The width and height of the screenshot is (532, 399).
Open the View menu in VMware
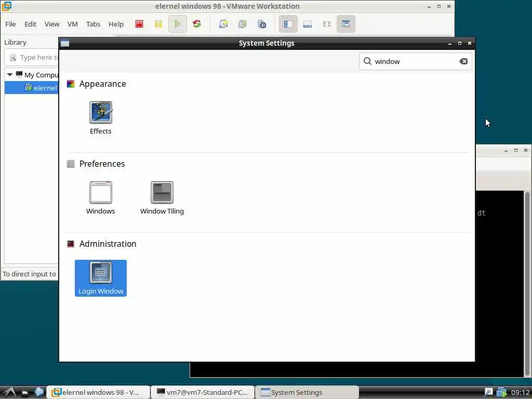click(x=52, y=24)
